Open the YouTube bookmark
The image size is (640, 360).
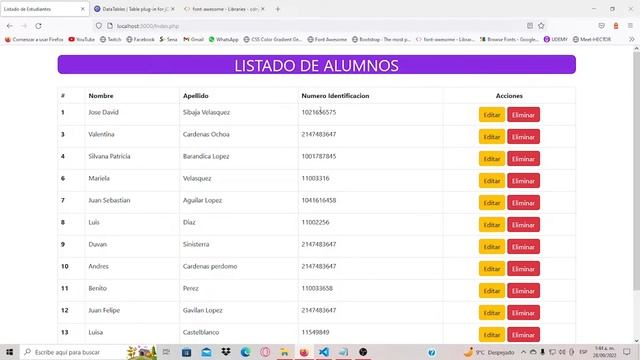click(x=82, y=40)
